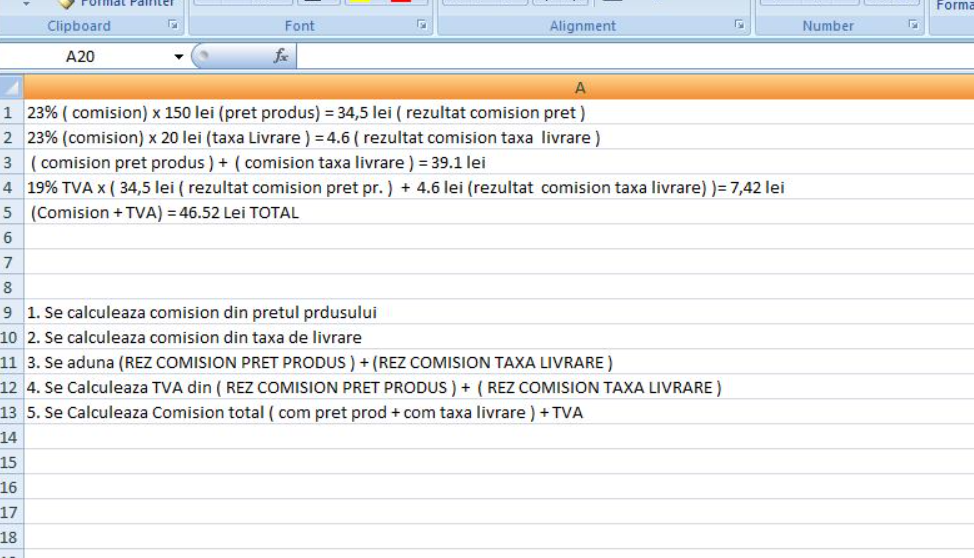Select row 16 header

pos(11,487)
